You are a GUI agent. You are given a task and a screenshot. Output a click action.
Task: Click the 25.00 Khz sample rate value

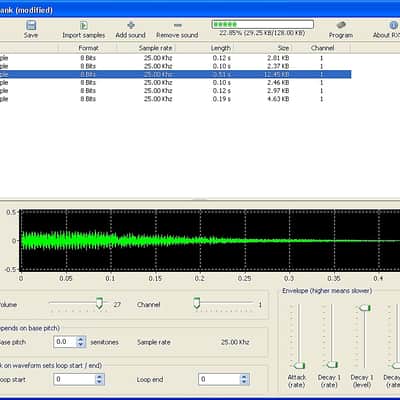(x=235, y=342)
